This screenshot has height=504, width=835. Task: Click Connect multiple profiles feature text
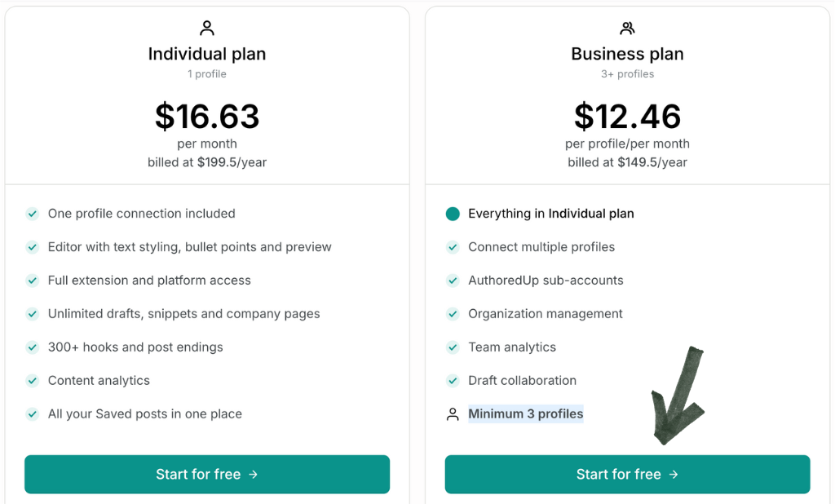pos(541,247)
